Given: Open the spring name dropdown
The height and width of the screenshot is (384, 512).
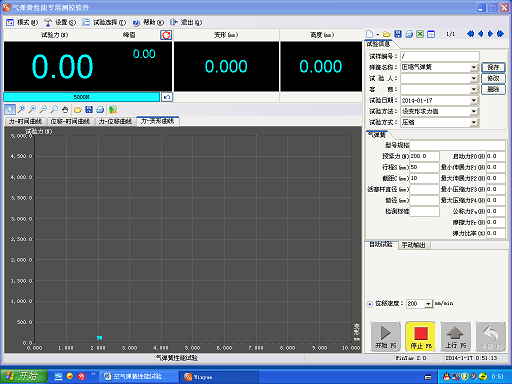Looking at the screenshot, I should point(474,67).
